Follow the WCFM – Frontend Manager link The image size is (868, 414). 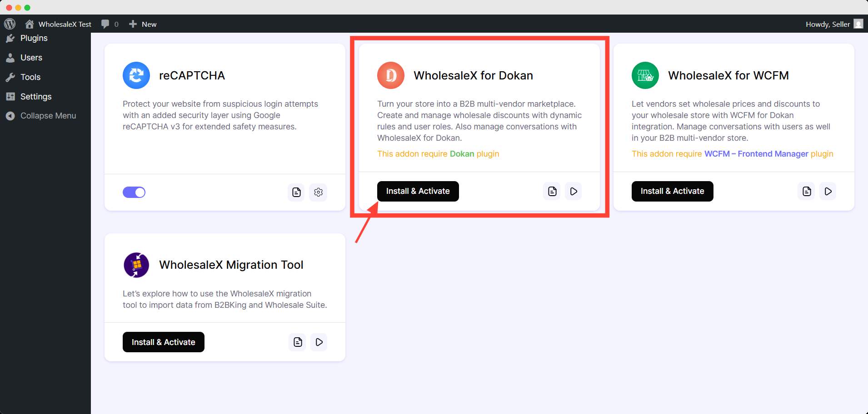tap(756, 154)
